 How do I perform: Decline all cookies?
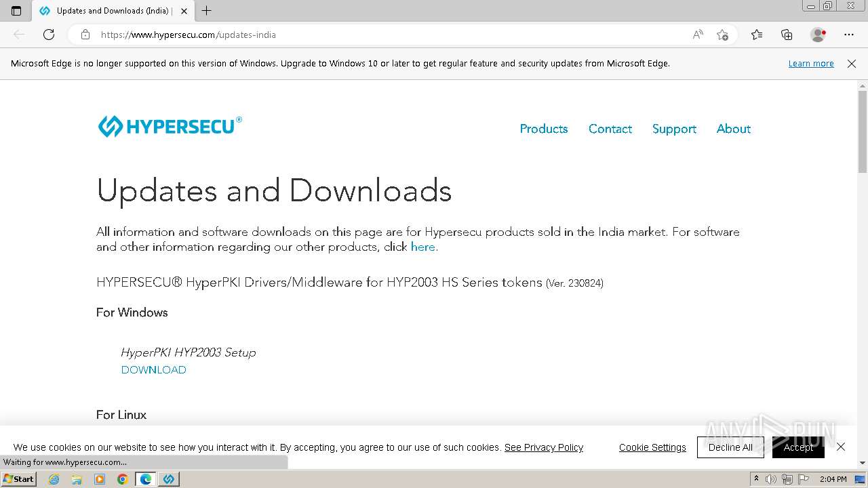(x=730, y=447)
